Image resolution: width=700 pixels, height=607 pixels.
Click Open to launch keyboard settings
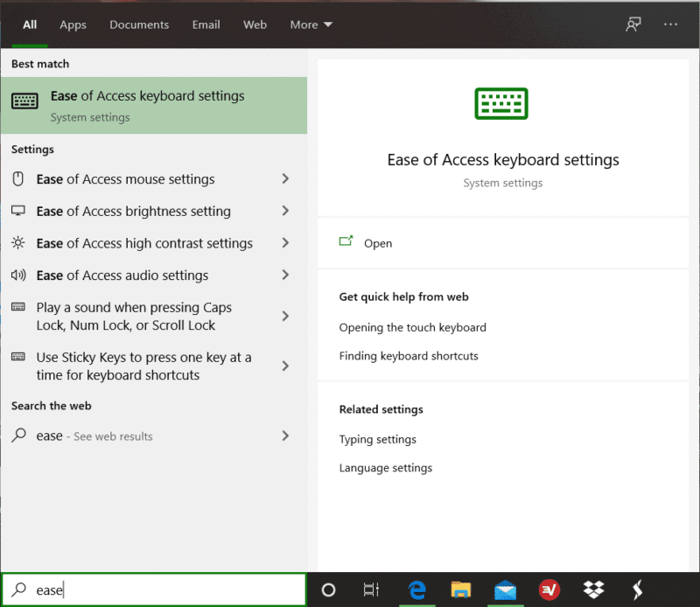pos(375,244)
